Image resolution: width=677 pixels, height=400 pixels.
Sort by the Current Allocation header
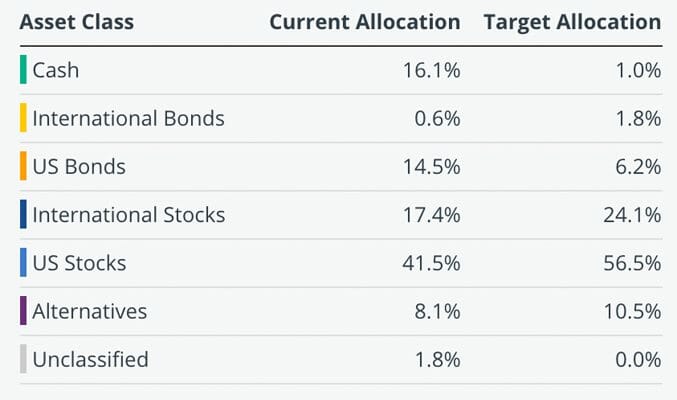point(365,22)
